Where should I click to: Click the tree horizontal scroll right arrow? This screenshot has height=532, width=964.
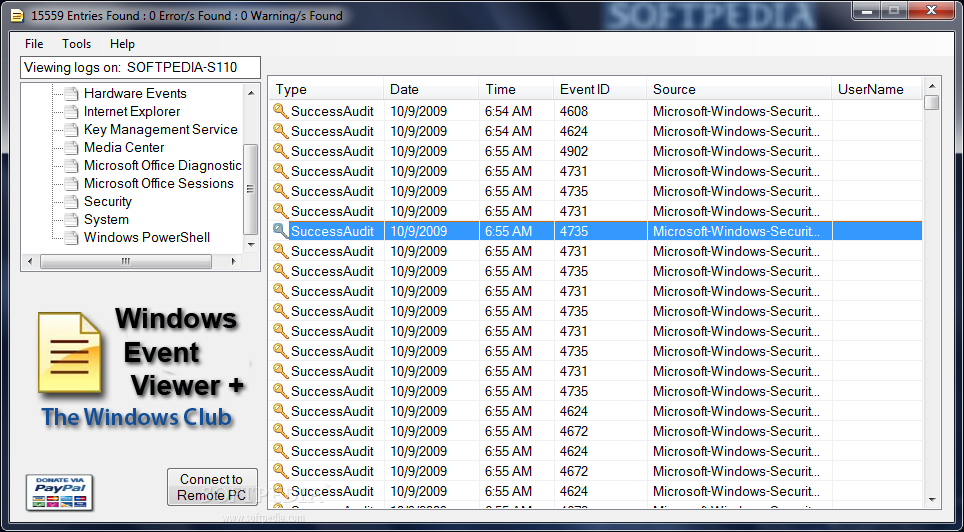[x=234, y=261]
